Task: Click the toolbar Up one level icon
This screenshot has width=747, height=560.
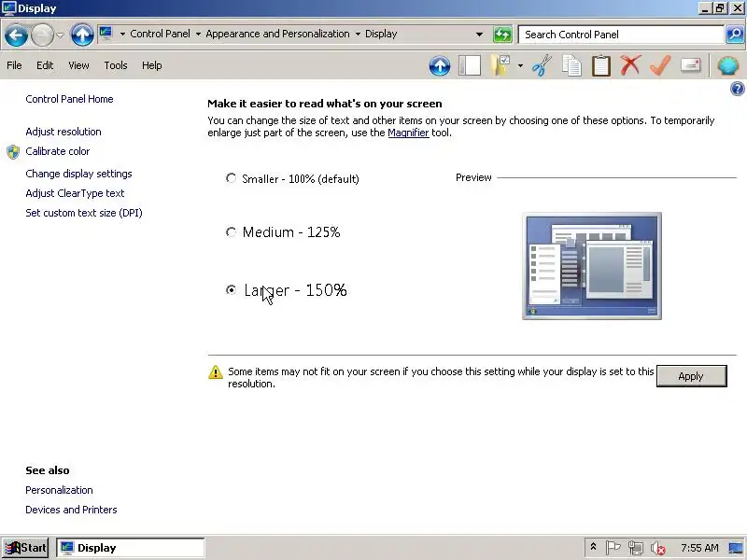Action: tap(440, 65)
